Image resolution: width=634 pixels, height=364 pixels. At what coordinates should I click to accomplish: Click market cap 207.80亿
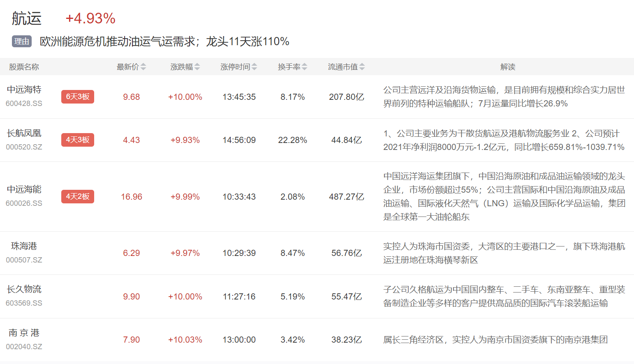point(347,97)
